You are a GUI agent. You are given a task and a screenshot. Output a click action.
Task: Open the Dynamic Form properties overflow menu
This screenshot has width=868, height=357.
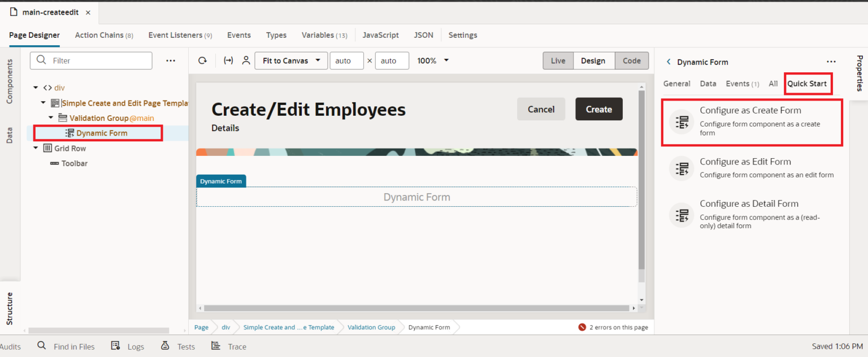(831, 62)
